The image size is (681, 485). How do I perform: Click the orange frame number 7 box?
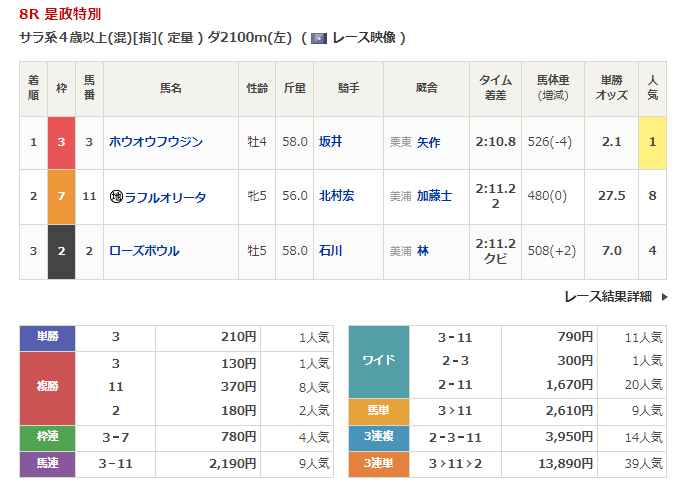pyautogui.click(x=61, y=197)
